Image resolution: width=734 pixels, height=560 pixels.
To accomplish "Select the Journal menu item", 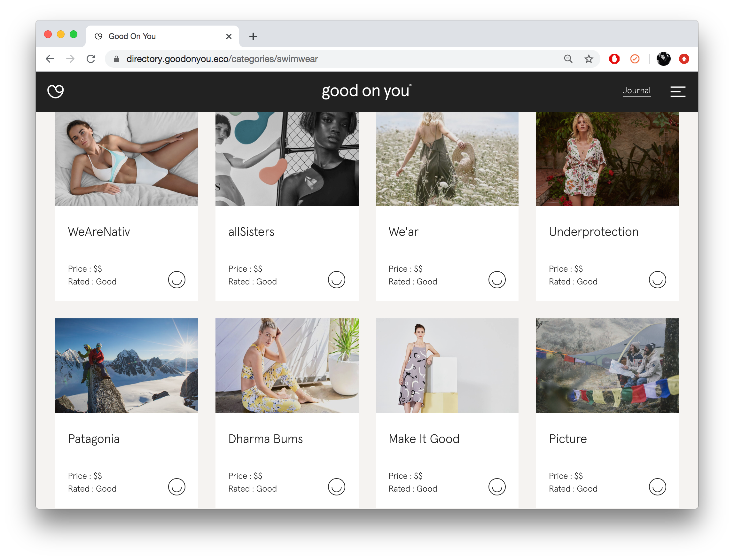I will point(636,90).
